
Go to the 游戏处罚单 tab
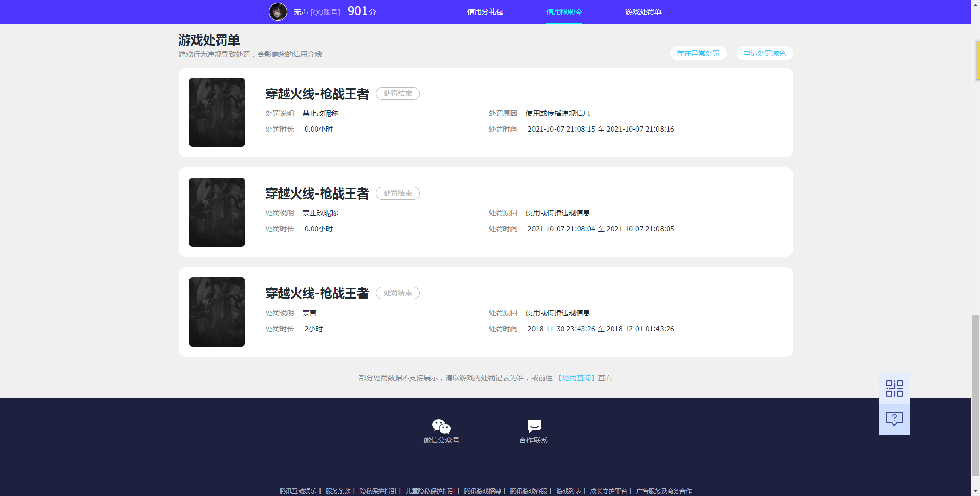[x=643, y=12]
